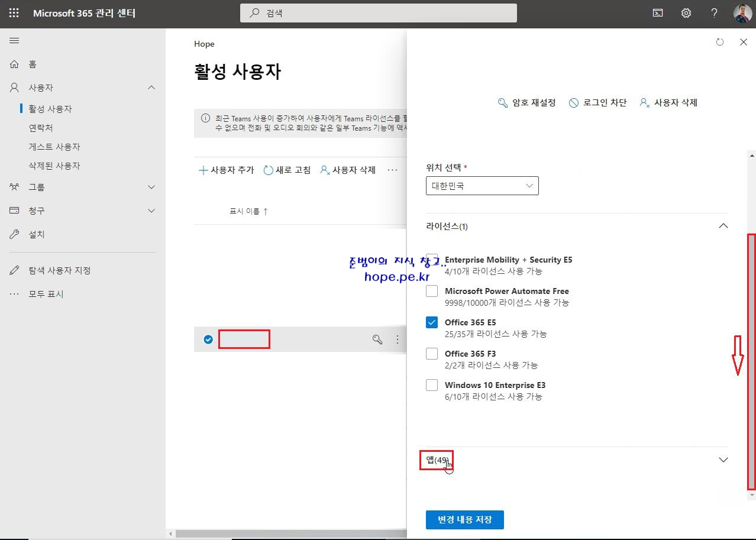Viewport: 756px width, 540px height.
Task: Check Microsoft Power Automate Free license
Action: coord(432,291)
